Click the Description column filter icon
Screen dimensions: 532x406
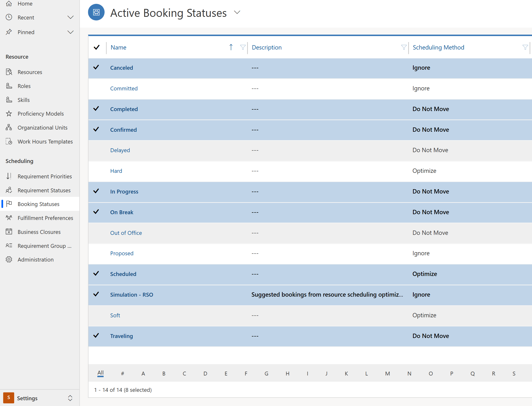coord(404,47)
